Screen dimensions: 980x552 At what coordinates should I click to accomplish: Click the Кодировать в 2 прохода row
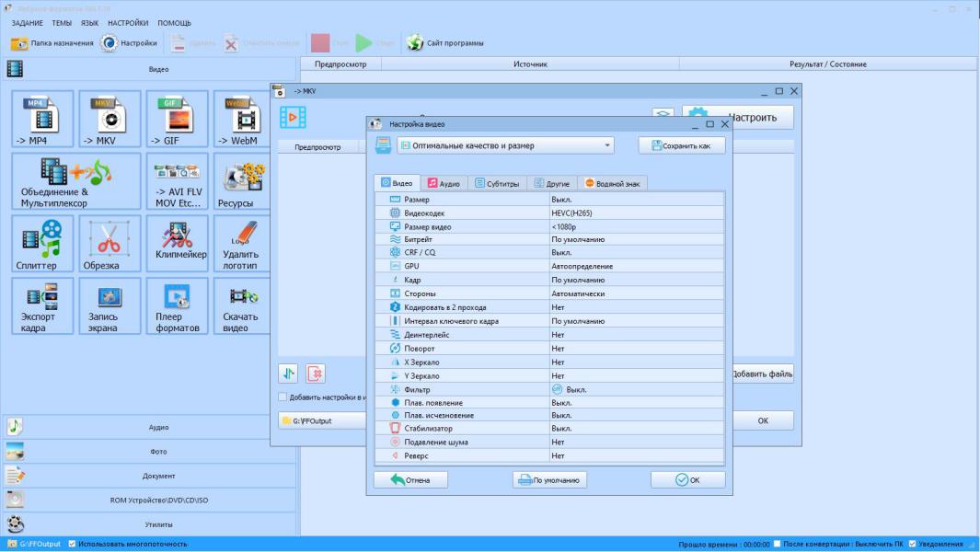coord(550,307)
